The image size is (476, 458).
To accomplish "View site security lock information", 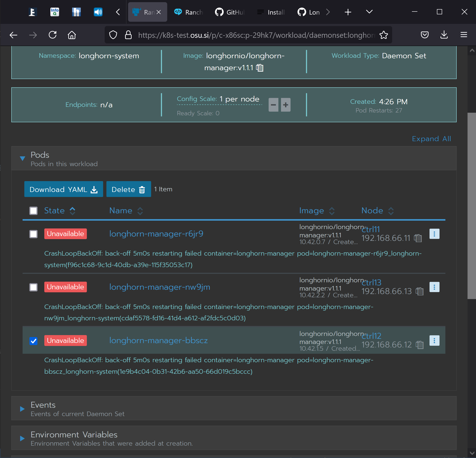I will (128, 35).
